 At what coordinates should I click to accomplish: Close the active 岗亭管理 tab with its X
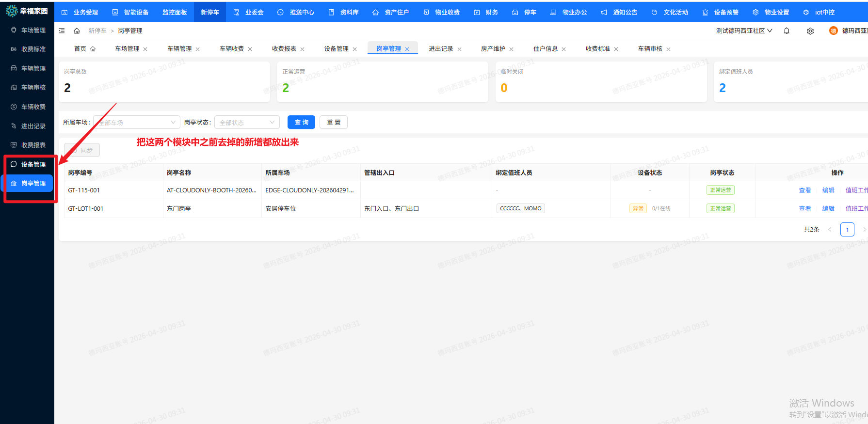point(407,49)
